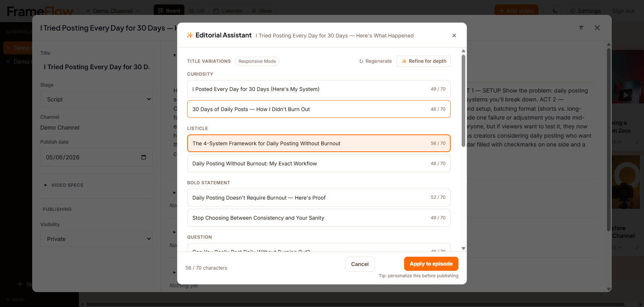This screenshot has width=644, height=307.
Task: Click the TITLE VARIATIONS heading
Action: pos(209,61)
